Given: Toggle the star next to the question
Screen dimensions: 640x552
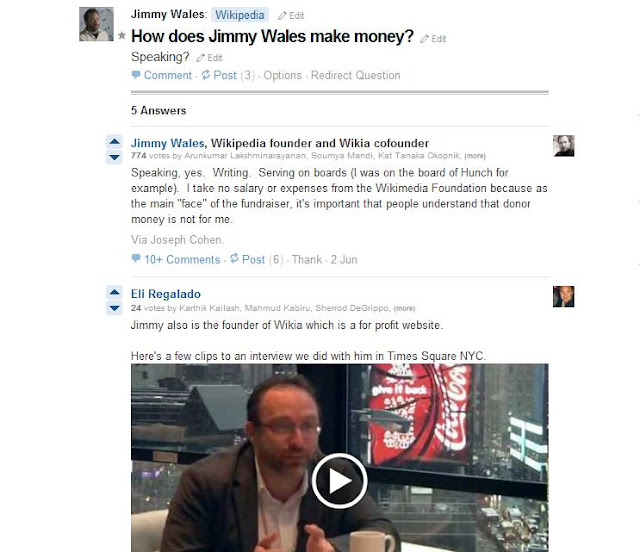Looking at the screenshot, I should 122,36.
